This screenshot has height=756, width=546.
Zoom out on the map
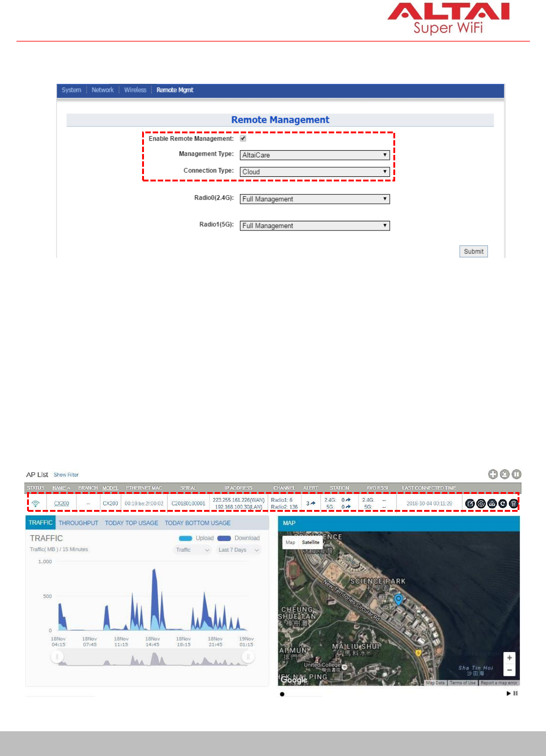[509, 670]
